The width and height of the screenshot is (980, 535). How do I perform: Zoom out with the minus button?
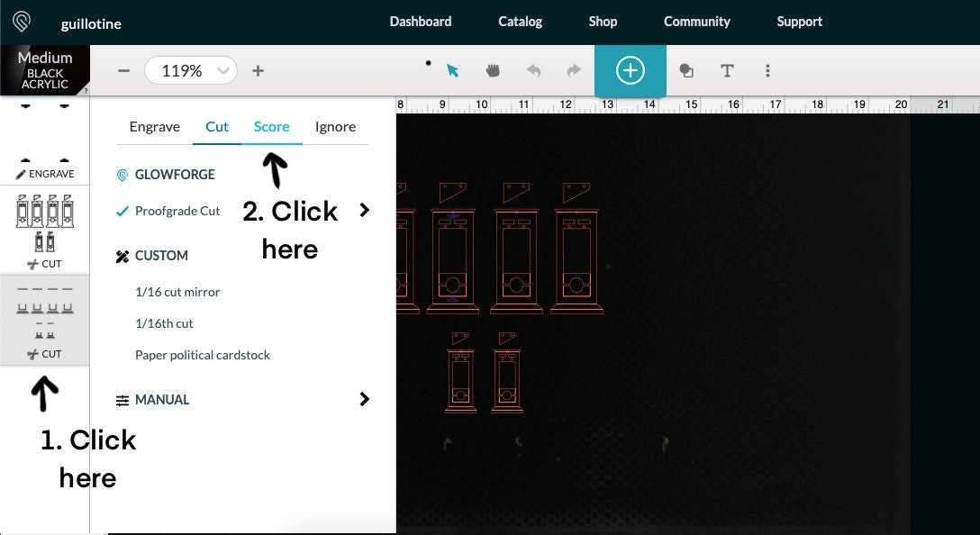(124, 70)
